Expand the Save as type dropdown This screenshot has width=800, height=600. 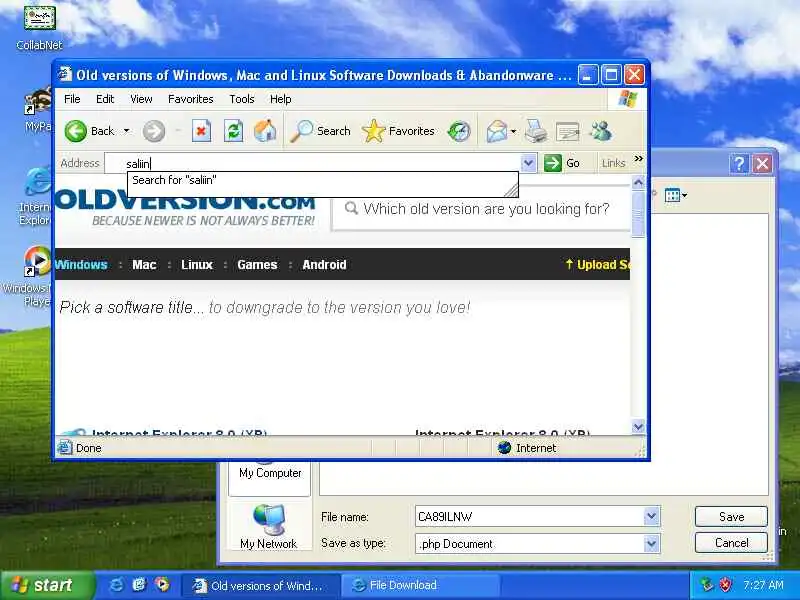[652, 544]
